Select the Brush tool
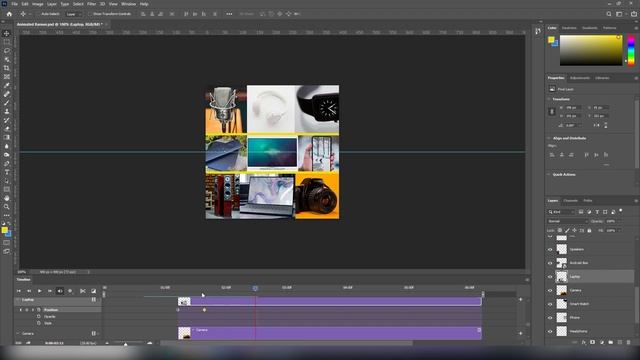Viewport: 640px width, 360px height. point(7,102)
